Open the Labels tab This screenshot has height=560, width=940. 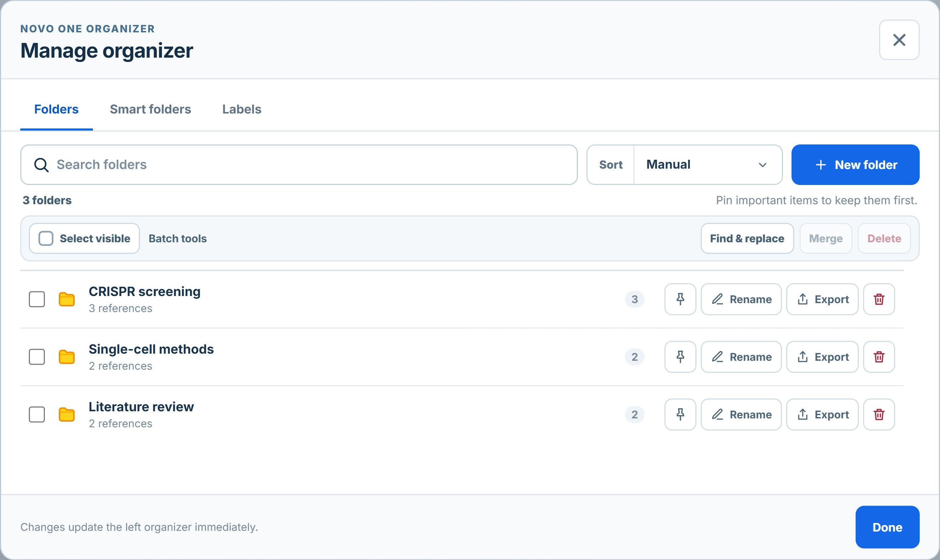point(242,110)
